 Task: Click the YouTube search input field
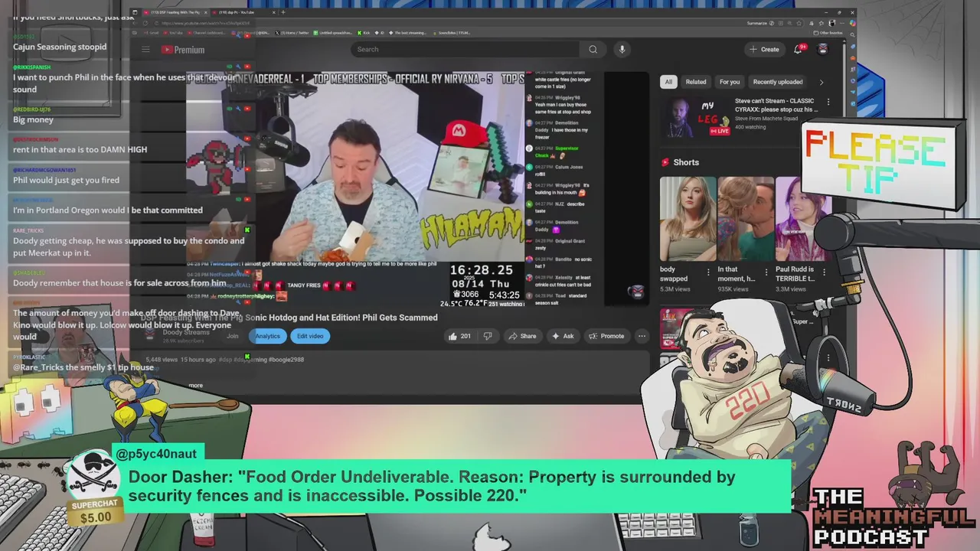point(465,50)
